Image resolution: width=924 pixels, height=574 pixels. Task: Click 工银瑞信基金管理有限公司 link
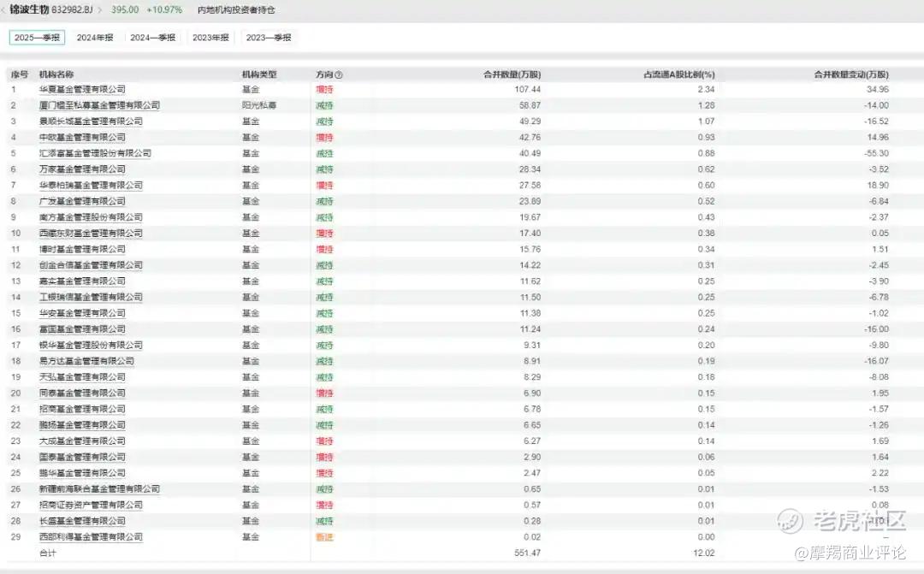[91, 297]
